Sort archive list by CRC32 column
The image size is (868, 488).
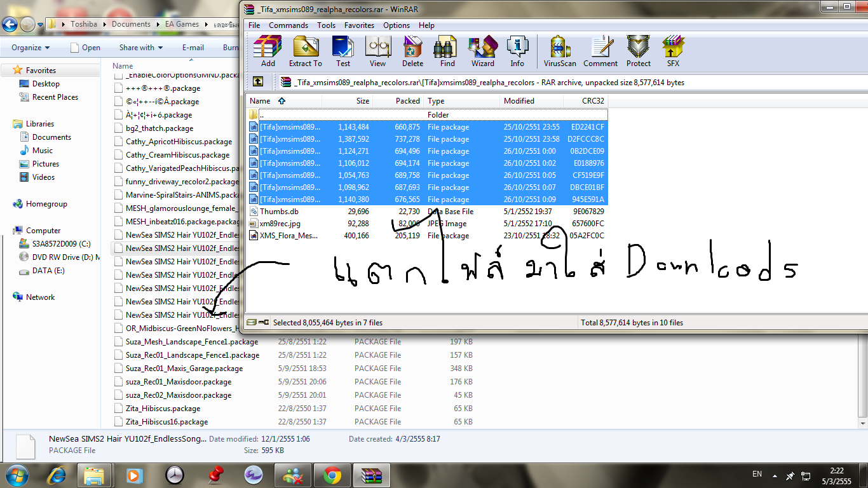[585, 101]
